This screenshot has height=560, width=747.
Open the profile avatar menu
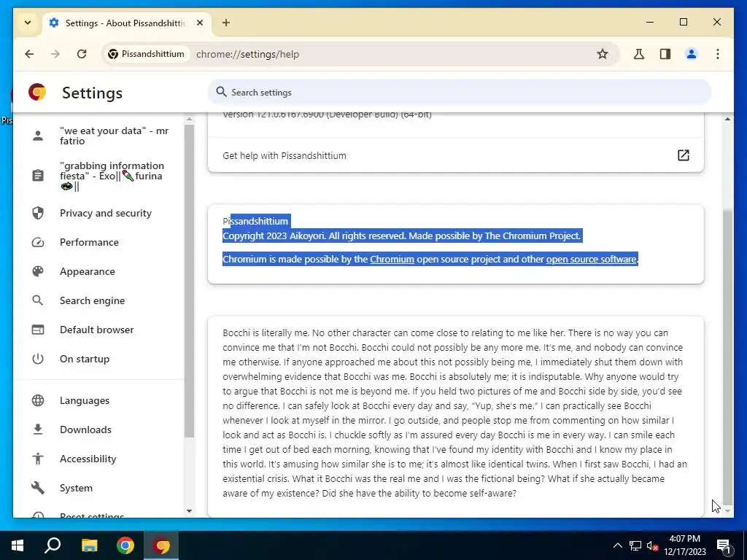pyautogui.click(x=692, y=54)
